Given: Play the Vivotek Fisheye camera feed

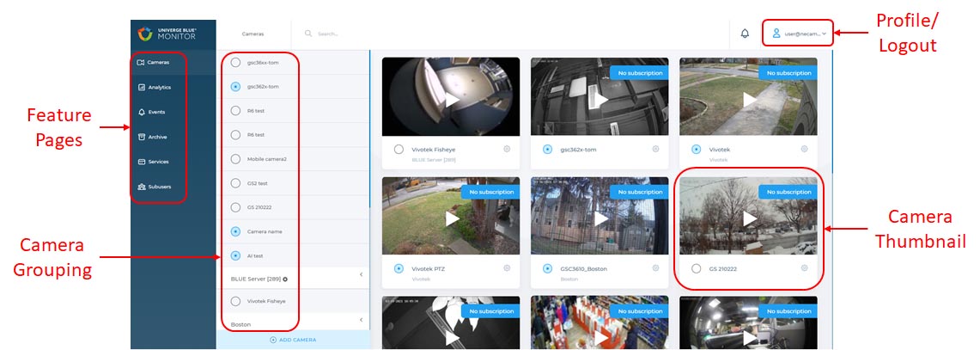Looking at the screenshot, I should click(452, 100).
